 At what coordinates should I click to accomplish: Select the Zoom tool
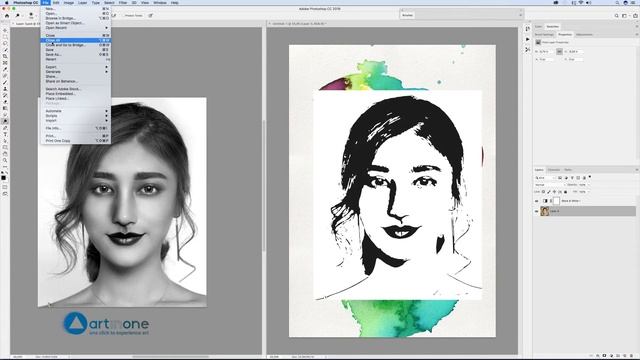pos(5,160)
